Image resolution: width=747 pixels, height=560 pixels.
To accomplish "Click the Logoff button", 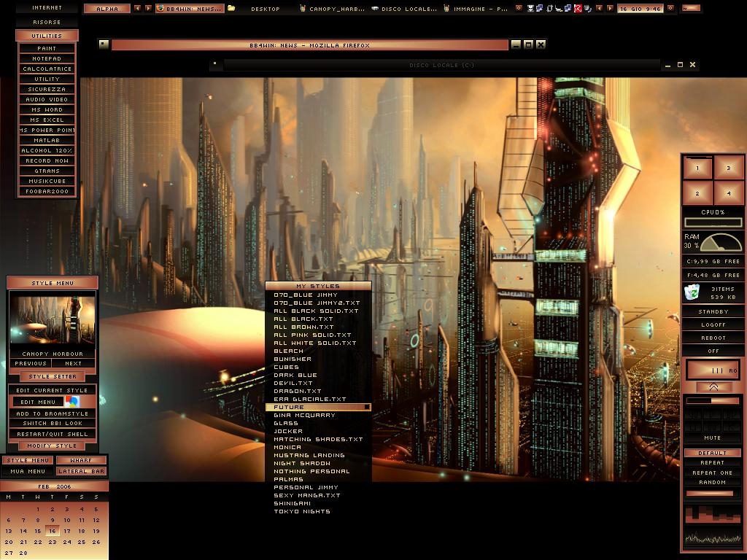I will 713,324.
